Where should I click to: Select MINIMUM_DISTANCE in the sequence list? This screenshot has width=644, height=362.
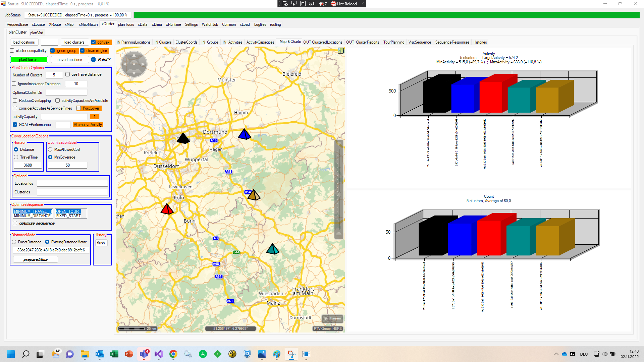(x=32, y=216)
